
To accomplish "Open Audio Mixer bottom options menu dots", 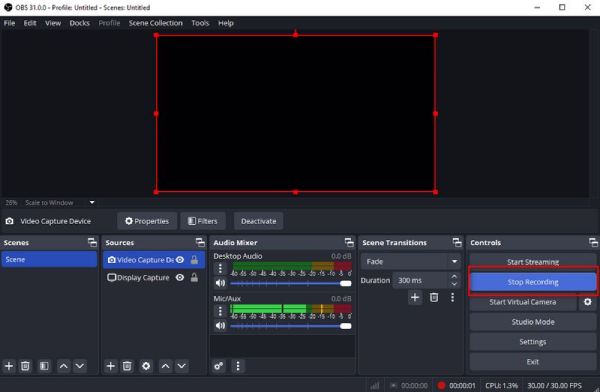I will [238, 366].
